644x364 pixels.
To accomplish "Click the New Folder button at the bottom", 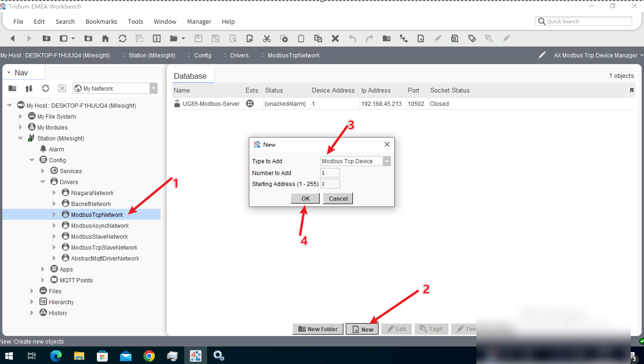I will tap(318, 329).
